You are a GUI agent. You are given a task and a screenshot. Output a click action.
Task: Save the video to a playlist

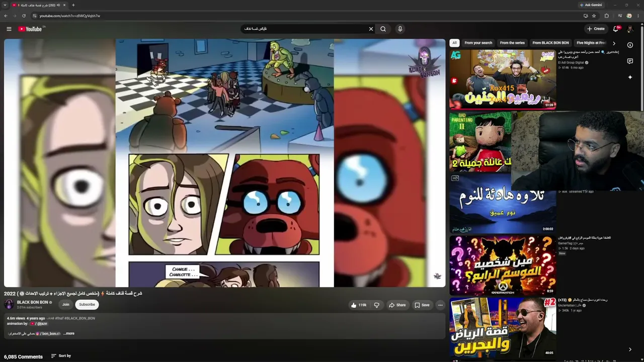pos(422,305)
